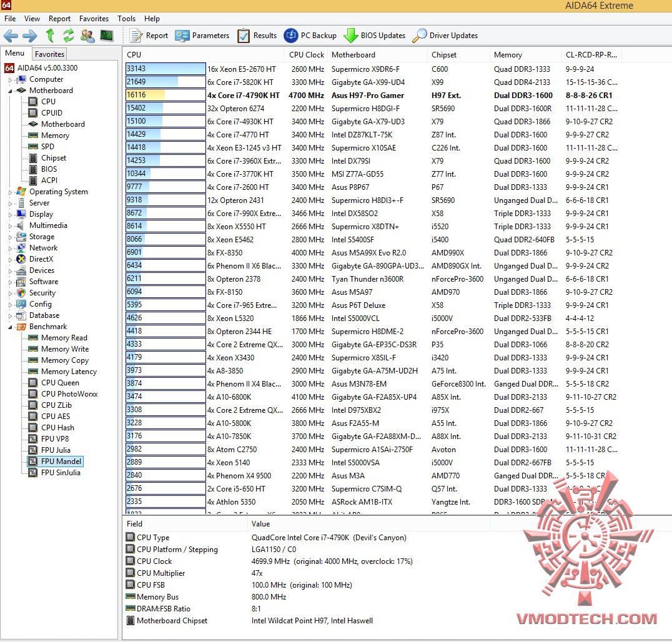Open the Memory Read benchmark
672x642 pixels.
(x=57, y=338)
